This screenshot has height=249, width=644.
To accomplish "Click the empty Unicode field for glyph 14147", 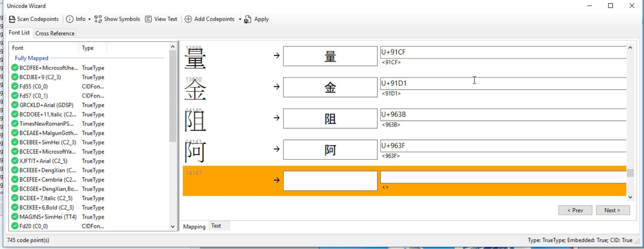I will coord(503,177).
